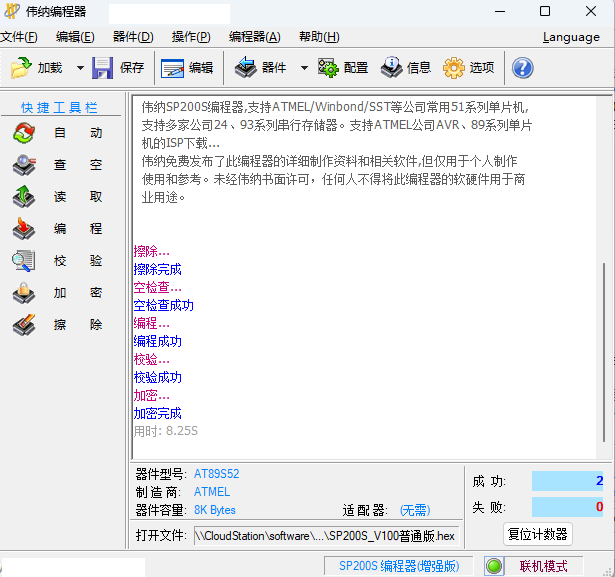This screenshot has width=615, height=577.
Task: Open the 编辑(E) menu
Action: point(75,37)
